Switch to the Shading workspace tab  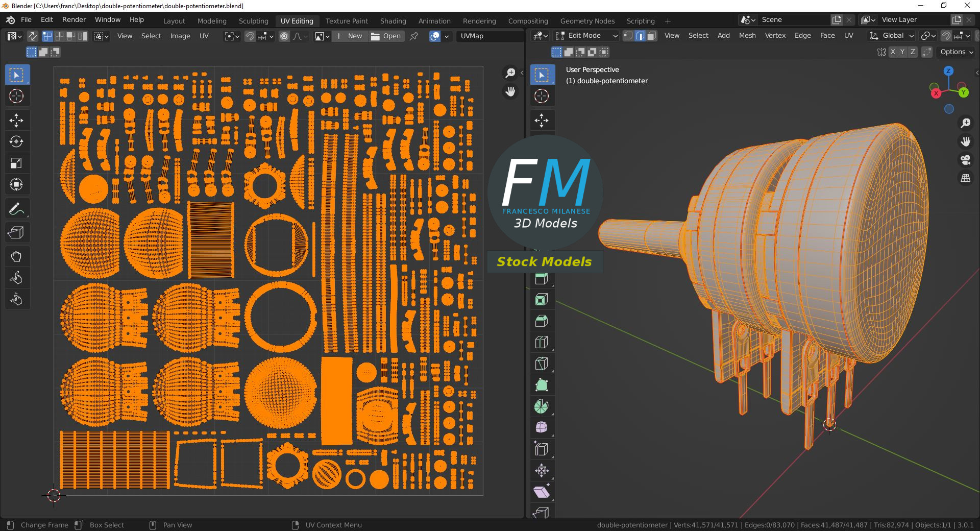393,21
